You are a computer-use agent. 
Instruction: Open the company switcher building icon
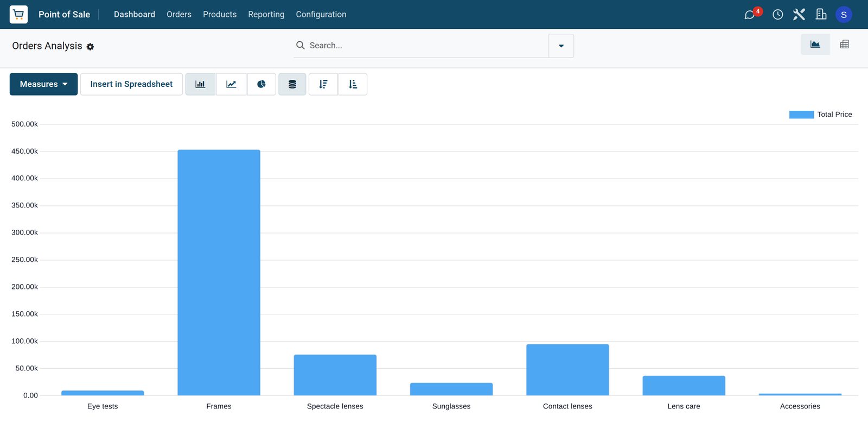(x=821, y=14)
